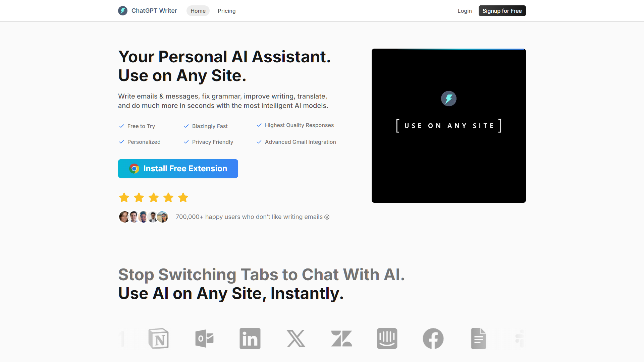Screen dimensions: 644x362
Task: Click the Signup for Free button
Action: pyautogui.click(x=501, y=11)
